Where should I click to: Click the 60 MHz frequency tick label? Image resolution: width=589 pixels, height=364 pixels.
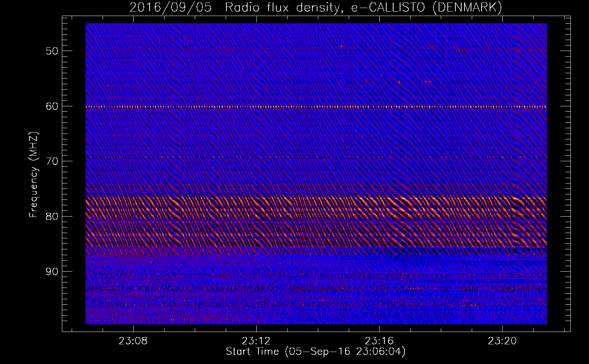click(x=52, y=106)
